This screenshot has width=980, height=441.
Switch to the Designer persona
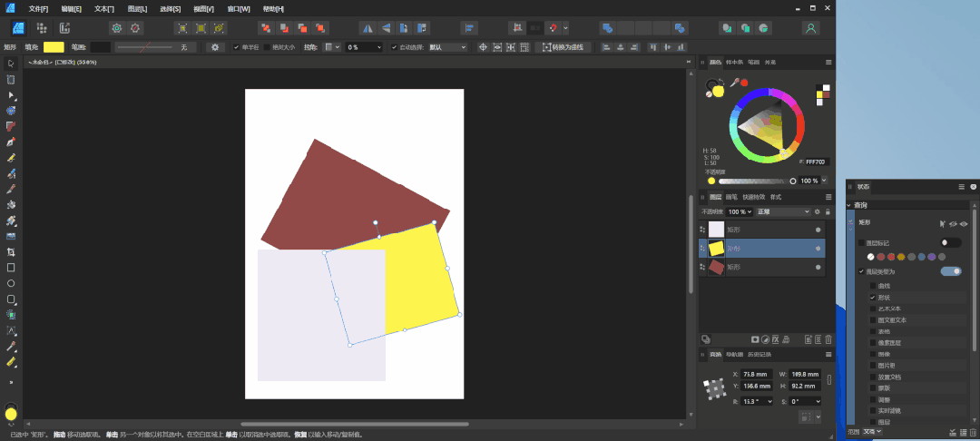pyautogui.click(x=19, y=28)
